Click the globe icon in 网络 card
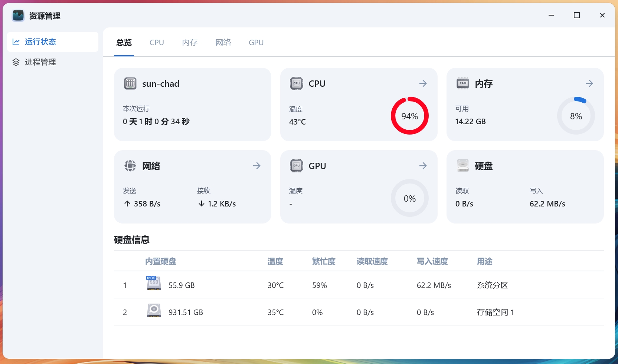 [x=130, y=166]
